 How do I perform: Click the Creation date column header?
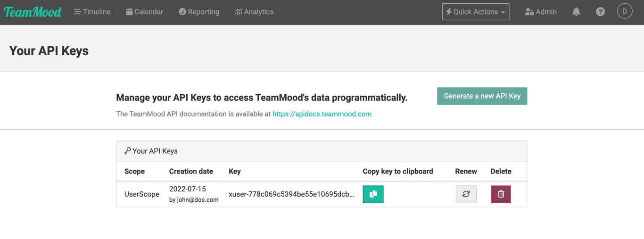tap(191, 171)
